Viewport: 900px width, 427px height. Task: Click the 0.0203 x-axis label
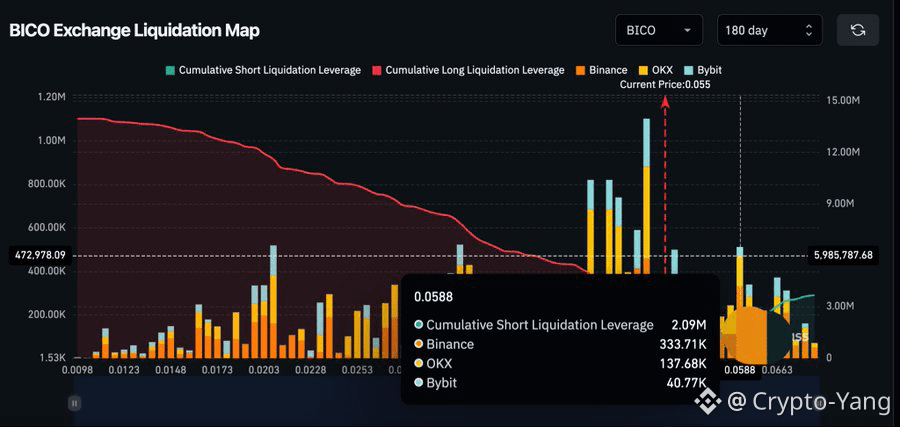pyautogui.click(x=266, y=370)
